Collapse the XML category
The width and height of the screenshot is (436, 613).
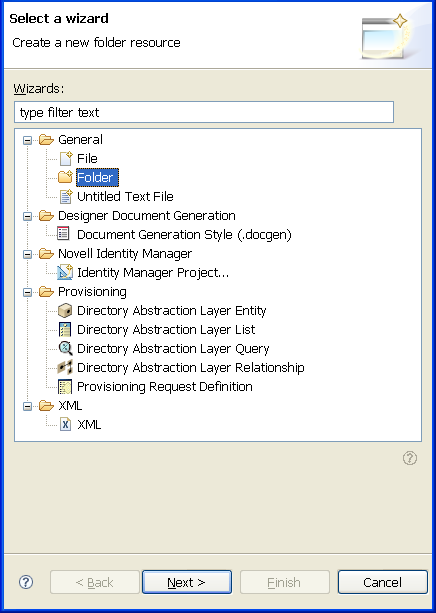click(27, 406)
